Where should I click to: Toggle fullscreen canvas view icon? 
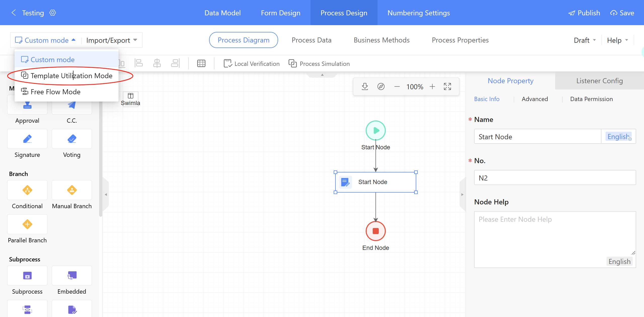447,87
